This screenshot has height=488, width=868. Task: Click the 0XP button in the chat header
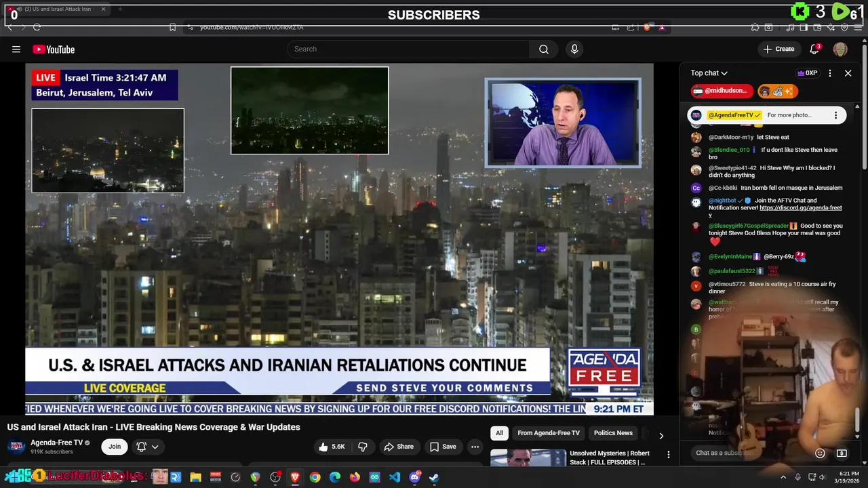pyautogui.click(x=807, y=73)
